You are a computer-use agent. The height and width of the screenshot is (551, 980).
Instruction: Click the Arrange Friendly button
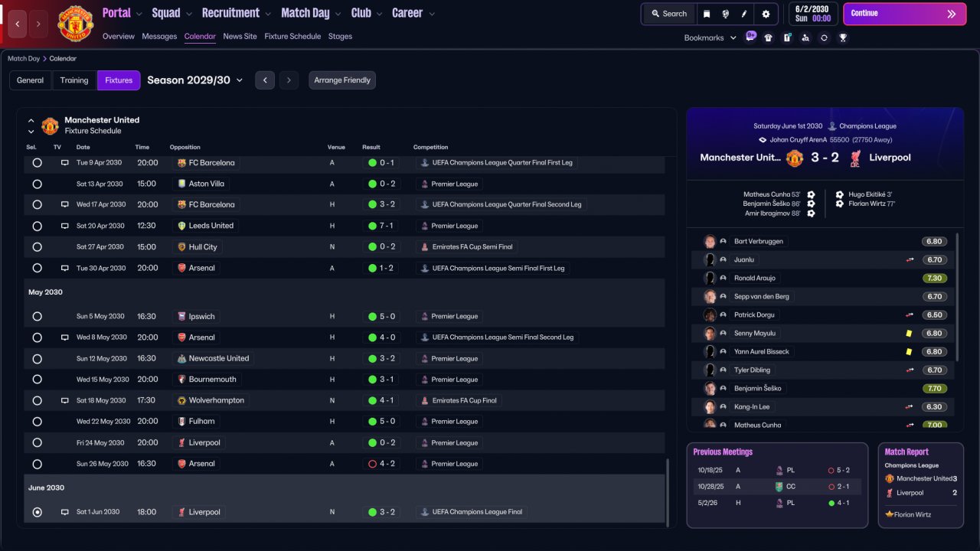coord(342,80)
